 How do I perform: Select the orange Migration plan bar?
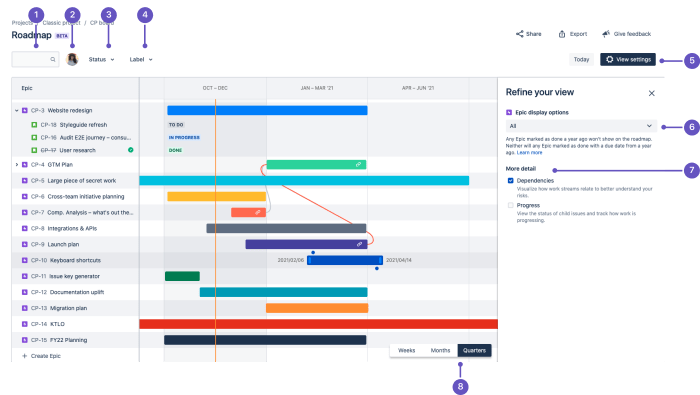pos(317,308)
